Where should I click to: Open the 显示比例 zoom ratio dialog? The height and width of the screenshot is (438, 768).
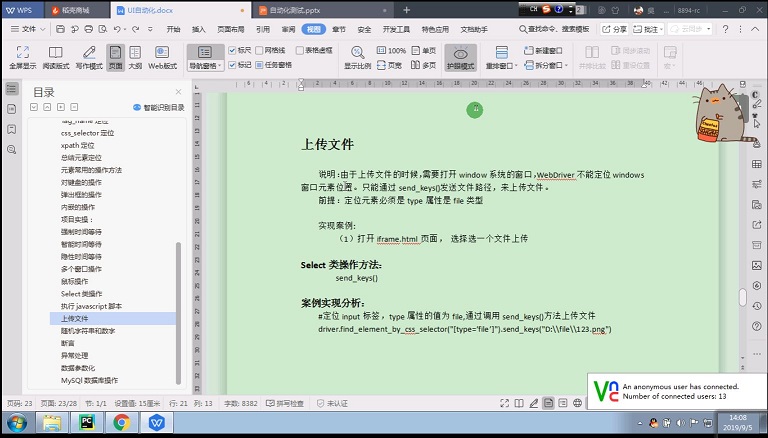tap(358, 58)
